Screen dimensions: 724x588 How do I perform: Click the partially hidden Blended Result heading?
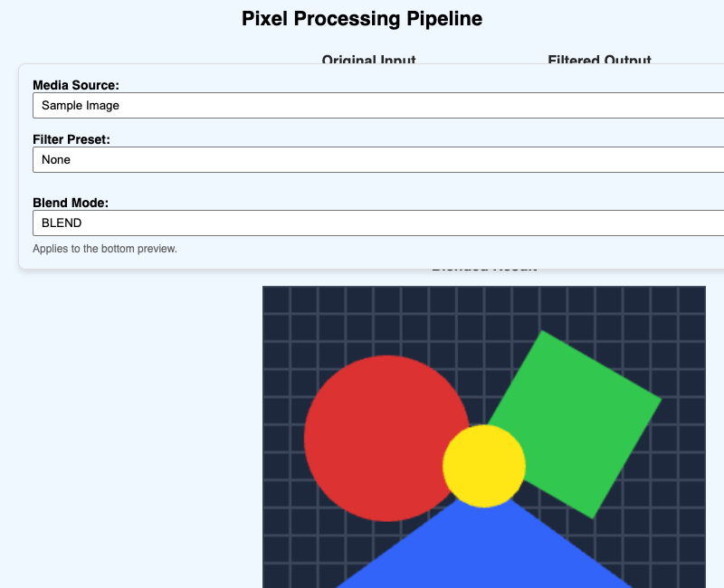tap(484, 268)
